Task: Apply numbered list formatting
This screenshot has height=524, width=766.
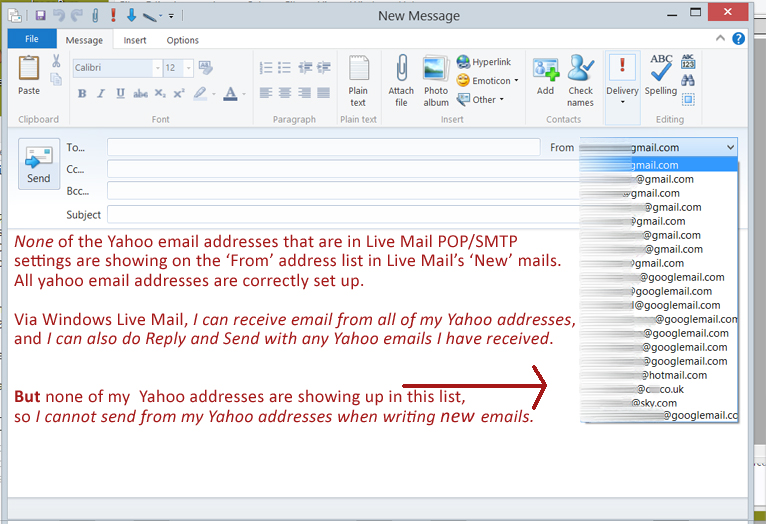Action: coord(266,68)
